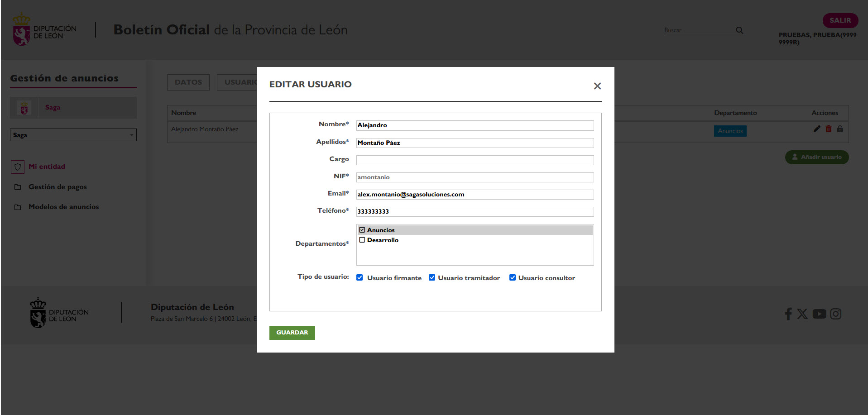Check the Desarrollo department box
This screenshot has height=415, width=868.
tap(362, 240)
